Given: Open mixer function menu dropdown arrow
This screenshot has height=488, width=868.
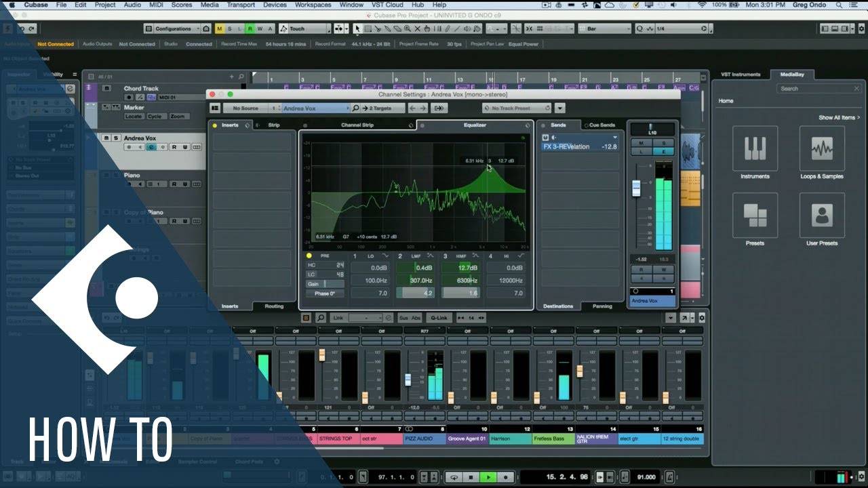Looking at the screenshot, I should pos(671,318).
